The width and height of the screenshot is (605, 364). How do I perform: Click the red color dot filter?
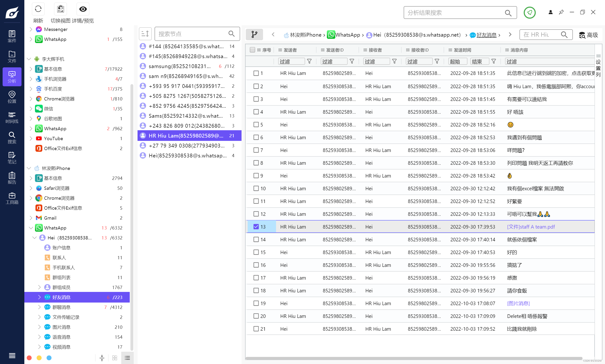(x=29, y=358)
